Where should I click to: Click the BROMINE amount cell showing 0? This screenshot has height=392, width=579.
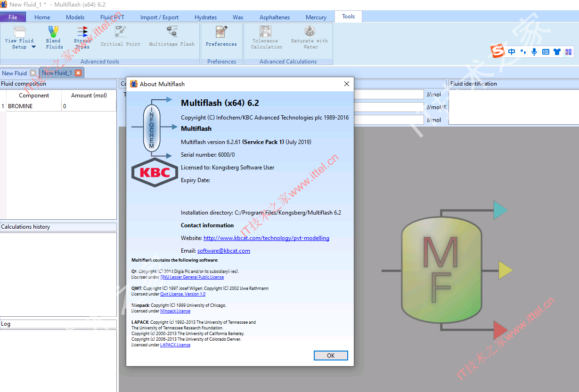click(x=89, y=106)
